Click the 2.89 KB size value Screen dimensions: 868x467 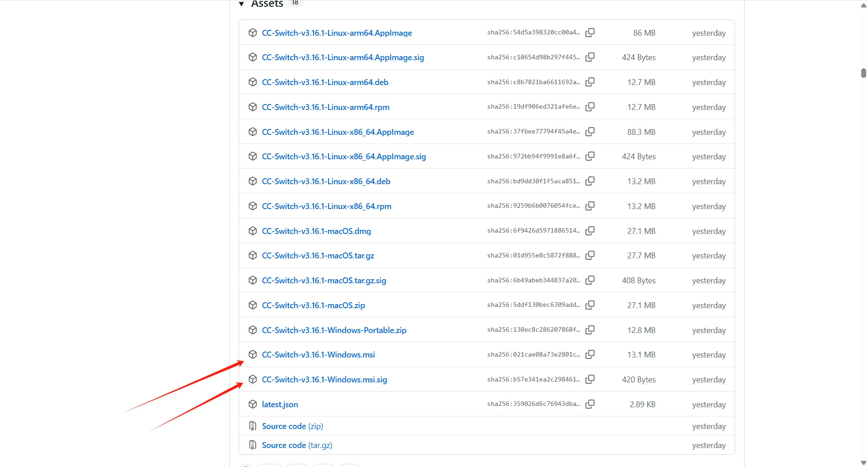(642, 405)
